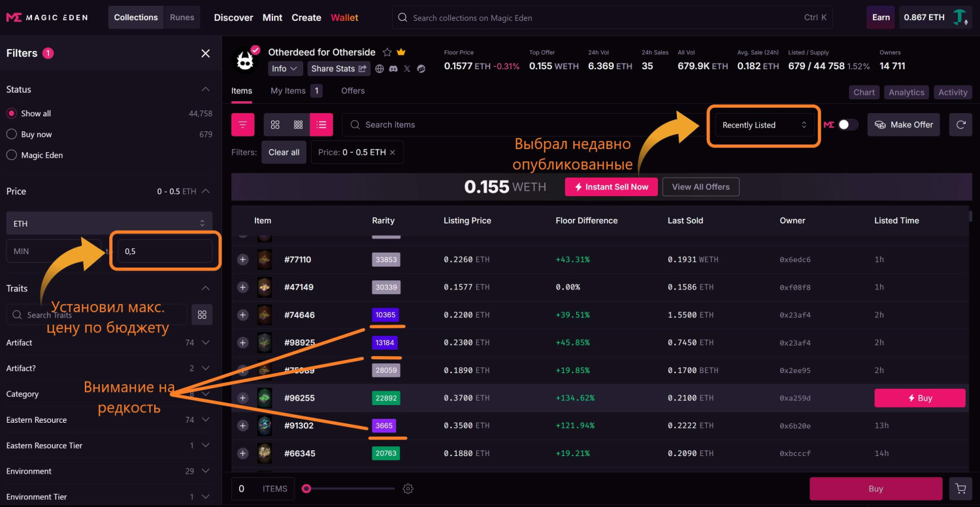This screenshot has height=507, width=980.
Task: Close the Filters panel
Action: click(x=205, y=54)
